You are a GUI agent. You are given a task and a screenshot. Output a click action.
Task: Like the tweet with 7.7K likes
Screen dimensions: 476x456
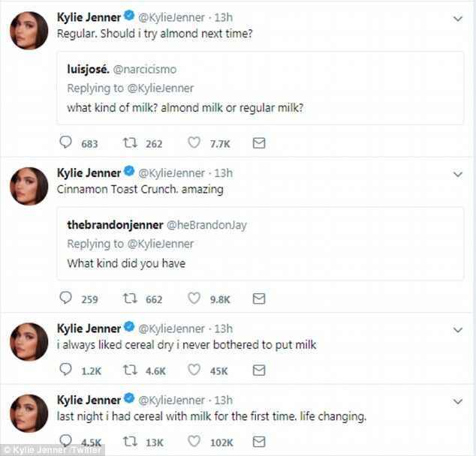click(x=194, y=142)
